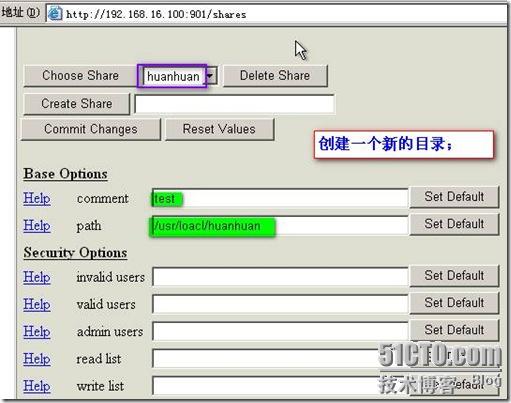Click Set Default for invalid users
The width and height of the screenshot is (511, 403).
pyautogui.click(x=454, y=276)
